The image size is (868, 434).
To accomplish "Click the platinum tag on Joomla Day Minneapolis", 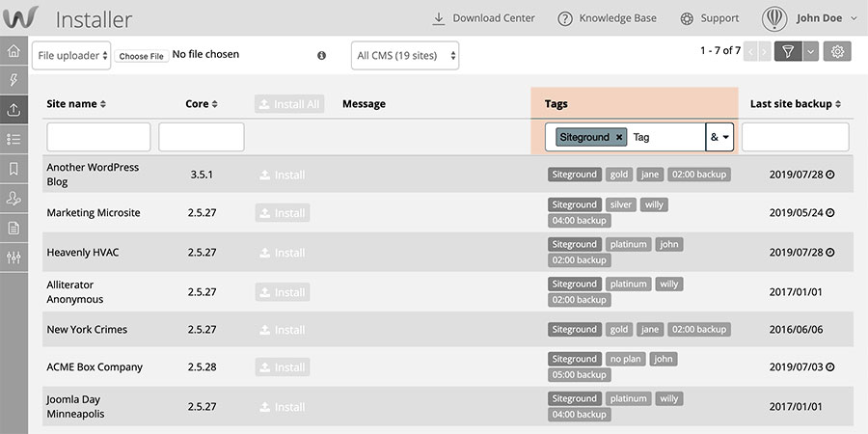I will pos(628,398).
